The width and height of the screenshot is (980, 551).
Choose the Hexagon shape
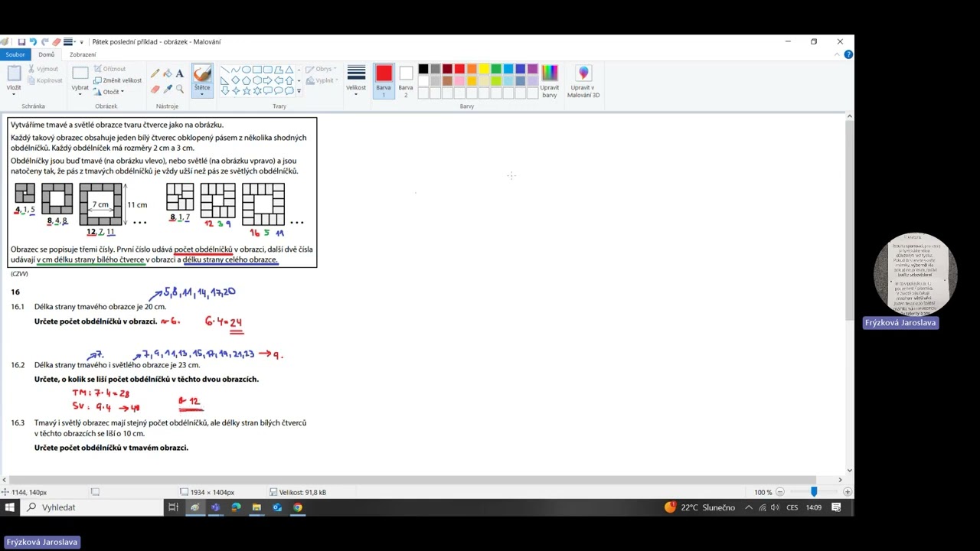tap(257, 80)
